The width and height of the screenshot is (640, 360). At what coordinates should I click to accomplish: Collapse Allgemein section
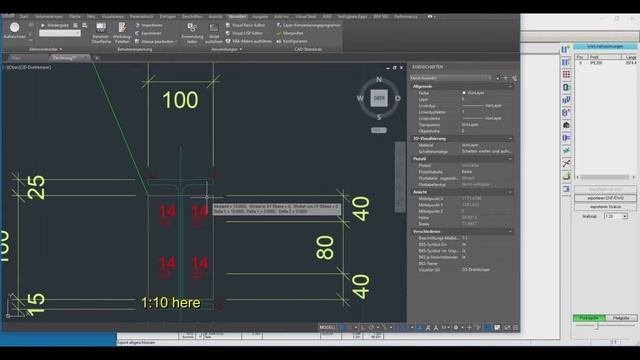[510, 87]
